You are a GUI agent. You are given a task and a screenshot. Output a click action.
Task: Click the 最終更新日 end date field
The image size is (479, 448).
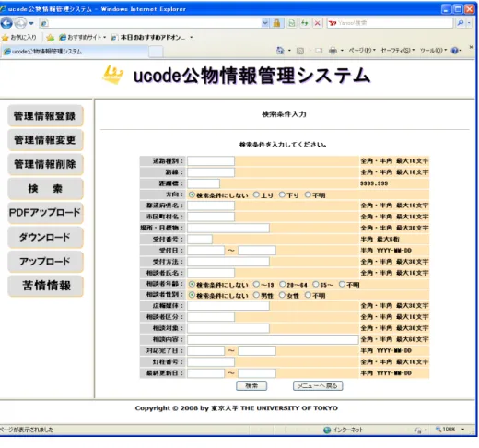tap(257, 373)
